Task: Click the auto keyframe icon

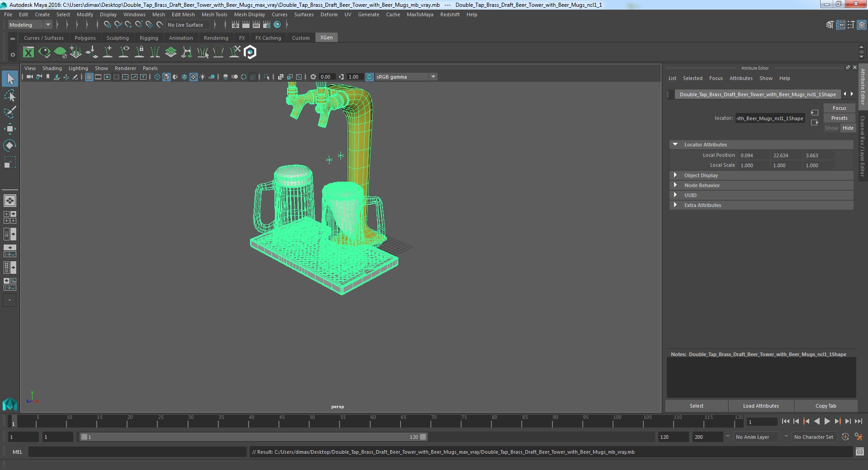Action: [x=845, y=437]
